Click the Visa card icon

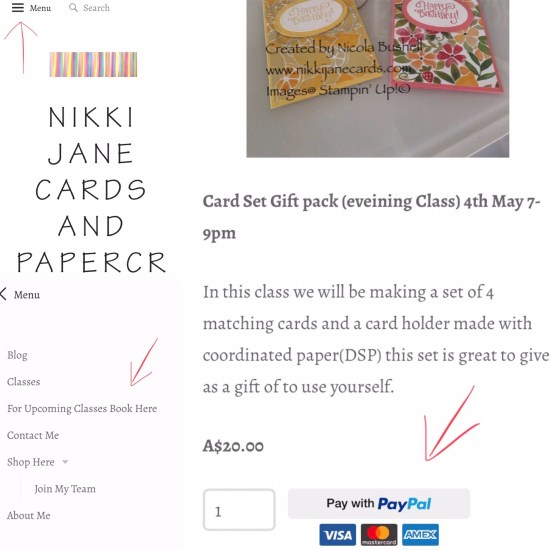[x=337, y=535]
